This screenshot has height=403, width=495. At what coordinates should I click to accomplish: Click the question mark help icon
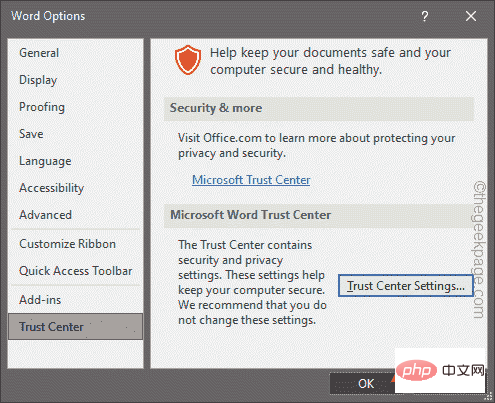point(424,16)
